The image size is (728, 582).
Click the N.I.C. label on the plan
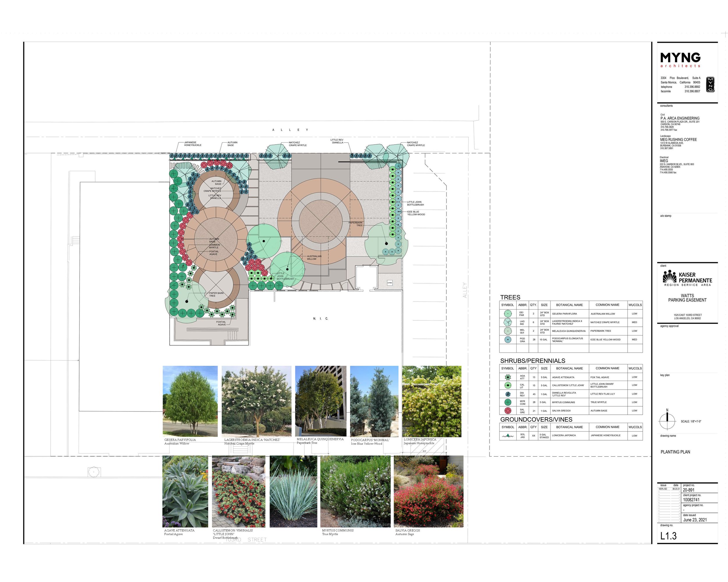coord(320,318)
